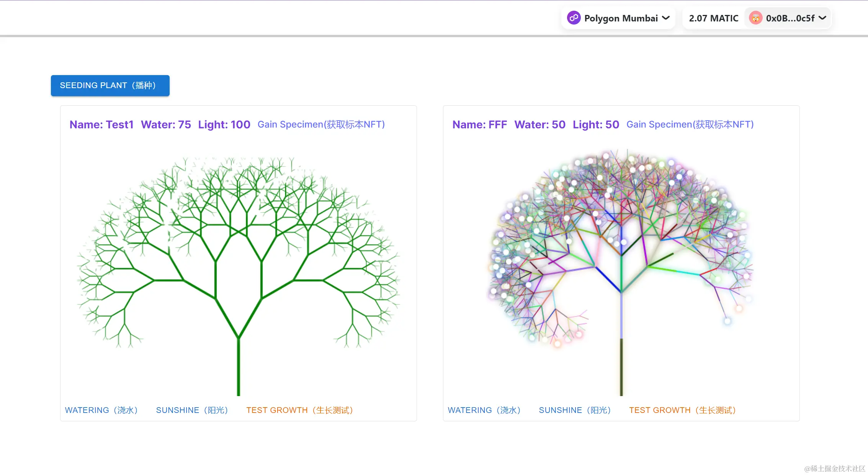Run TEST GROWTH on FFF plant
This screenshot has width=868, height=475.
682,410
